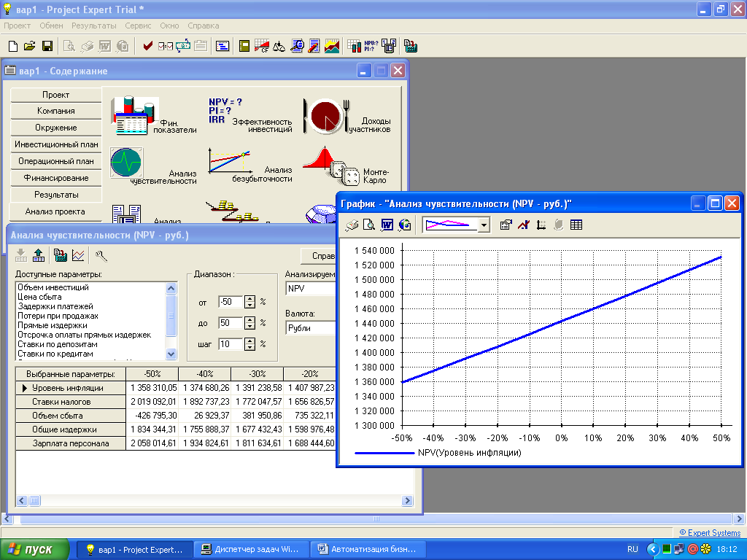The image size is (747, 560).
Task: Click parameters list scroll down arrow
Action: (171, 354)
